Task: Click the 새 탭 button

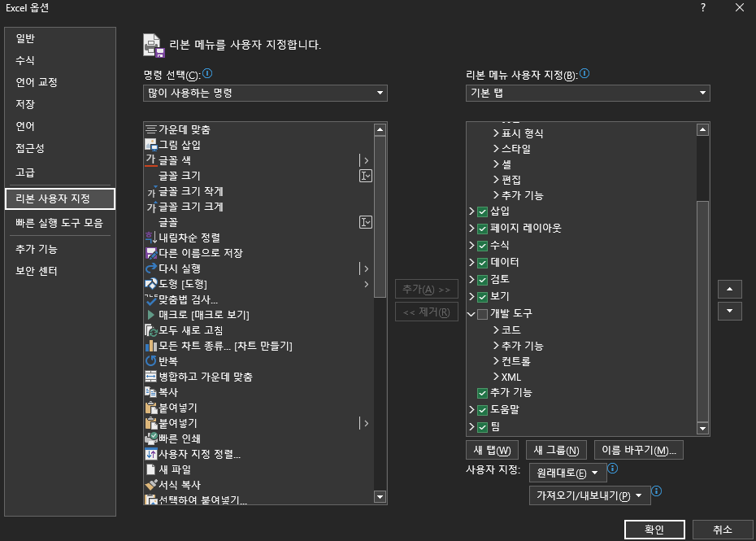Action: [x=493, y=450]
